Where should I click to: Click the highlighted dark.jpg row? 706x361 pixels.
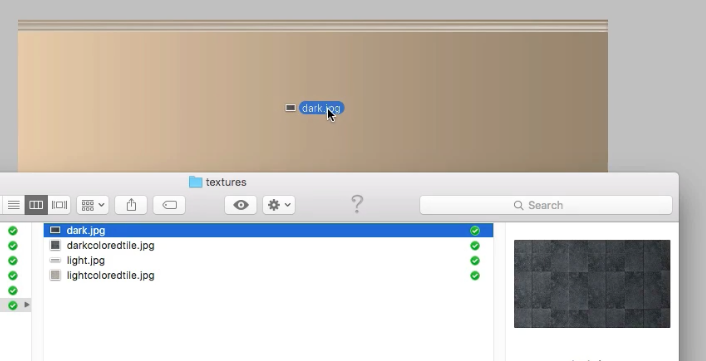point(268,230)
